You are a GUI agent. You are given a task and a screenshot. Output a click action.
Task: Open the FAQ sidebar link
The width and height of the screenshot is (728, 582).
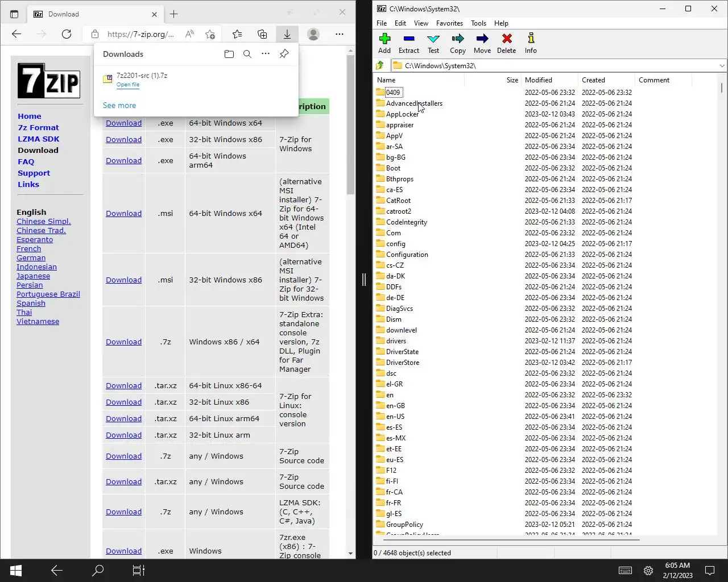[26, 161]
